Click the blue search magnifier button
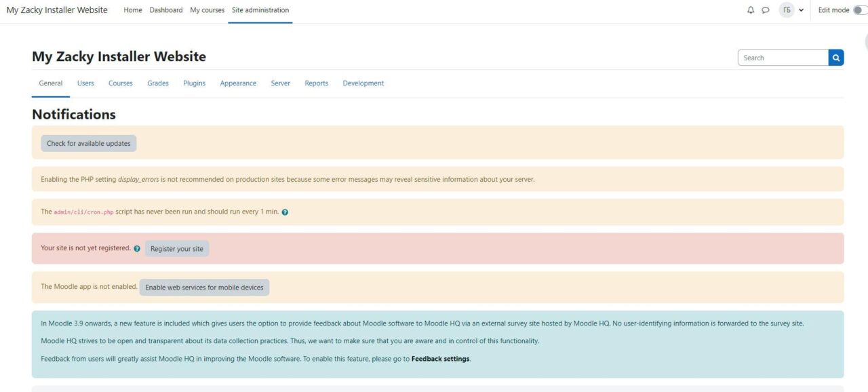Image resolution: width=868 pixels, height=392 pixels. (835, 57)
